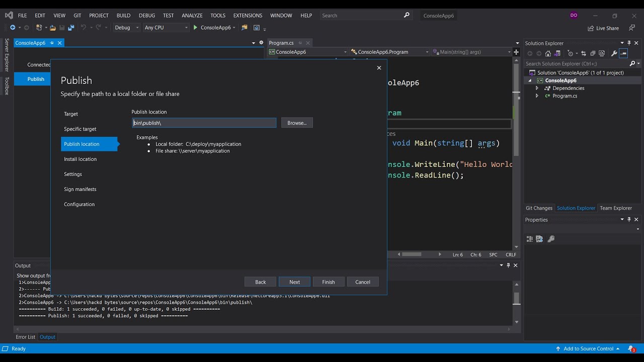Click the Solution Explorer Home icon
644x362 pixels.
(x=548, y=53)
